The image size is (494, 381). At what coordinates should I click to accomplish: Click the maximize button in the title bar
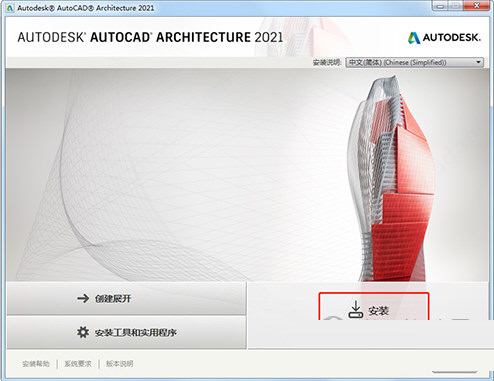pyautogui.click(x=457, y=6)
